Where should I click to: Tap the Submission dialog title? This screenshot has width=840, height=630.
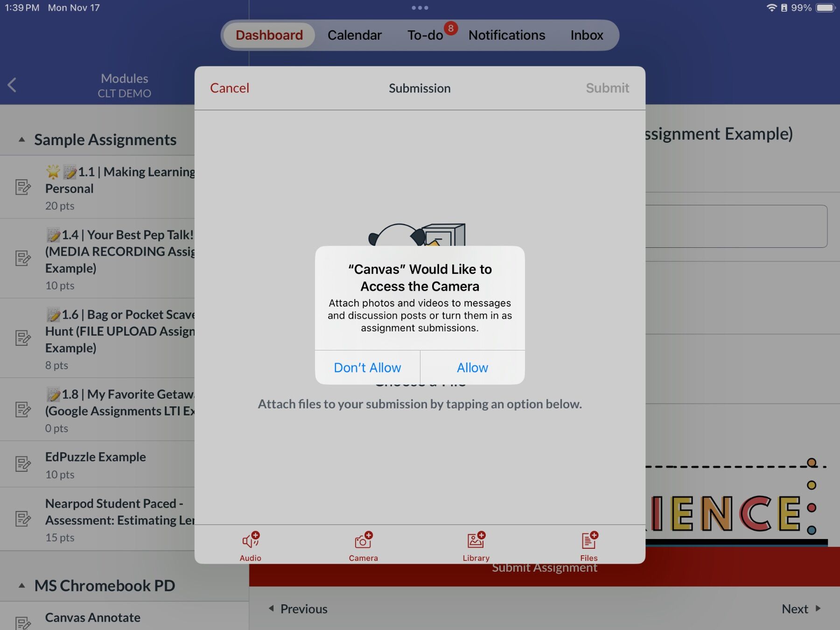420,88
